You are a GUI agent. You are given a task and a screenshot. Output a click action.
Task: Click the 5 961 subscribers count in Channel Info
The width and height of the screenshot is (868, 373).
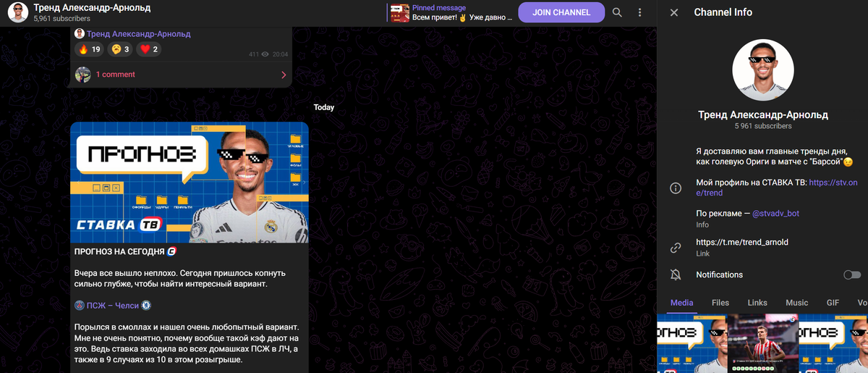(x=763, y=126)
